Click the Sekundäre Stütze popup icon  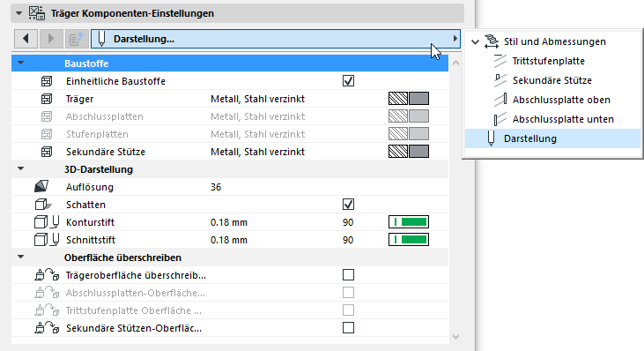pyautogui.click(x=500, y=80)
